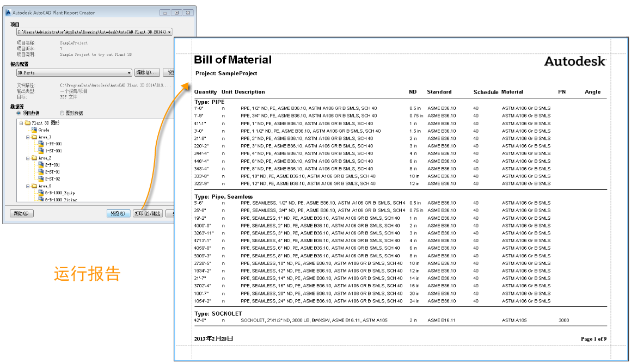Click the 编辑(E)... button
The height and width of the screenshot is (364, 631).
coord(147,72)
